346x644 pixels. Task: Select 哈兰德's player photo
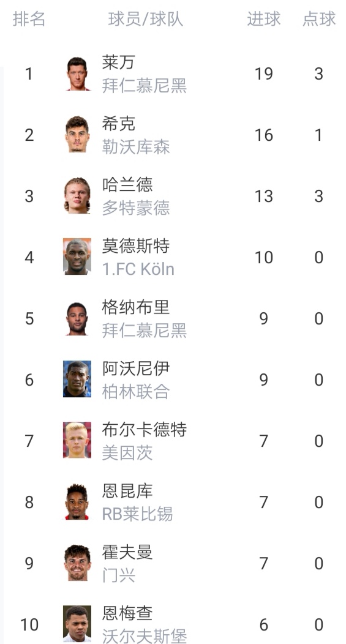[77, 195]
